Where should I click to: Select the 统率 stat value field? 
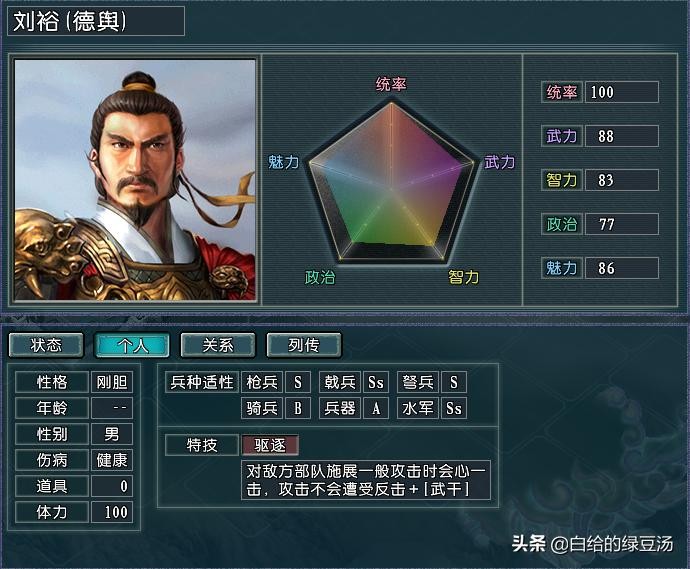coord(621,92)
